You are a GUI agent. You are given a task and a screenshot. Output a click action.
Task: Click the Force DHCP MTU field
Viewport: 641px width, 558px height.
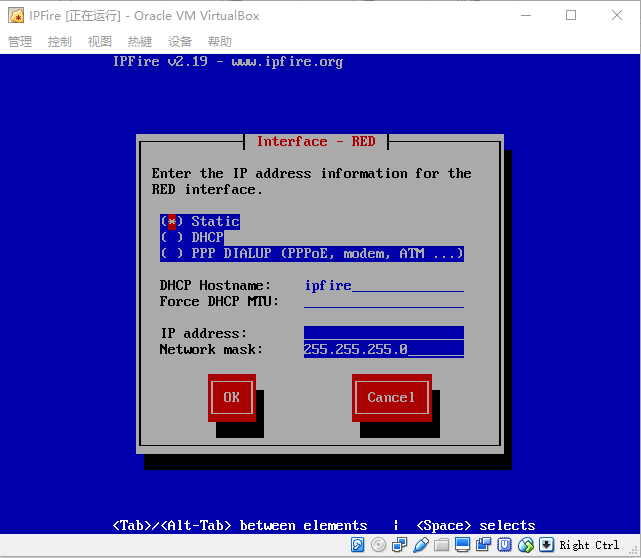[384, 301]
